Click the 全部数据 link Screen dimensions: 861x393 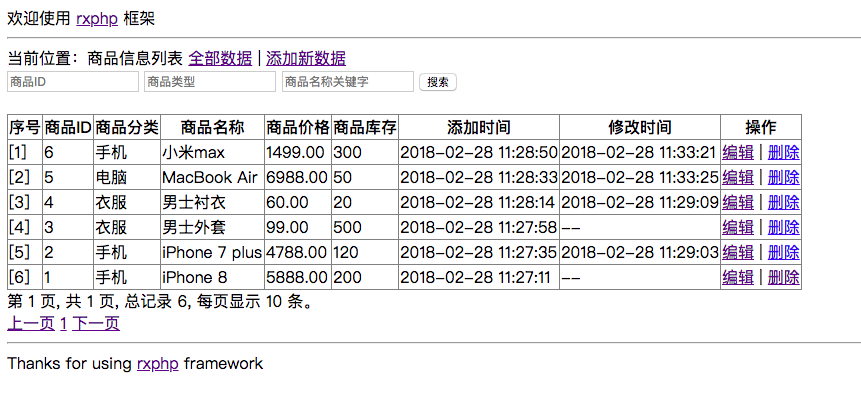click(220, 58)
